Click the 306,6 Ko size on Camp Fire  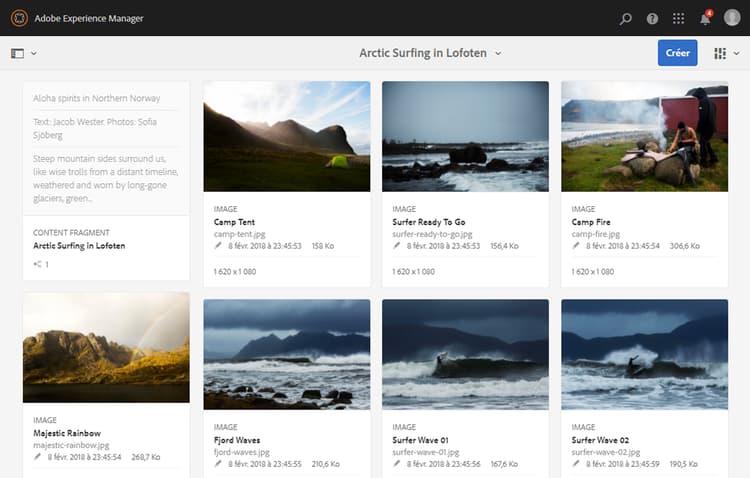(684, 246)
